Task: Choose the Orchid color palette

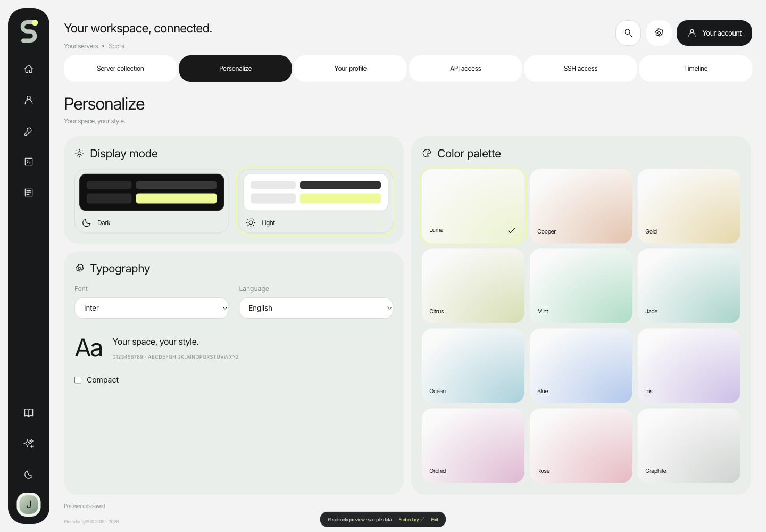Action: click(x=473, y=446)
